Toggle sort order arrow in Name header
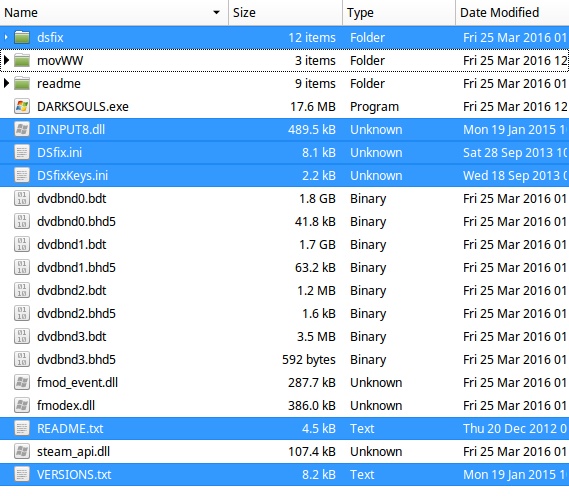The height and width of the screenshot is (496, 569). [x=216, y=12]
